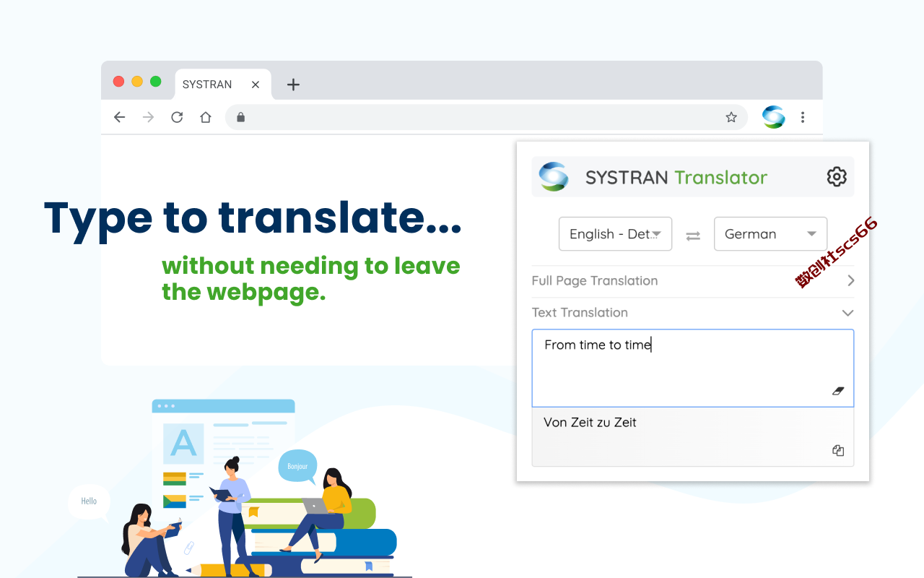Screen dimensions: 924x578
Task: Copy the translated text
Action: 838,451
